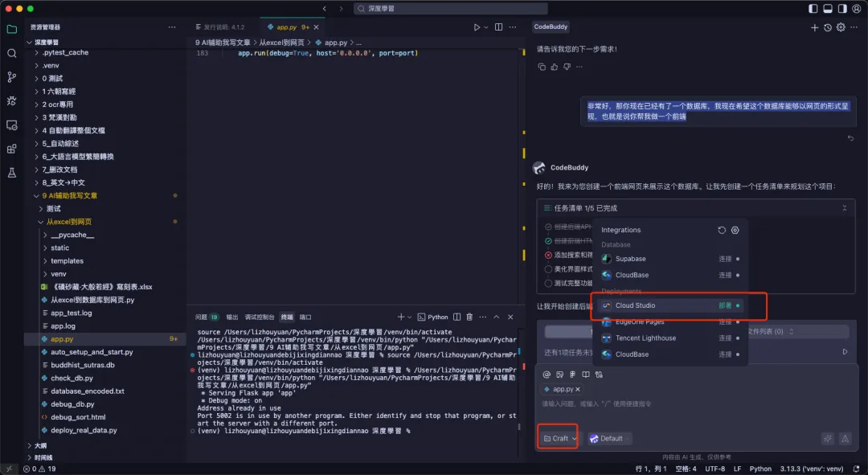Thumbs up the CodeBuddy response
868x475 pixels.
554,67
